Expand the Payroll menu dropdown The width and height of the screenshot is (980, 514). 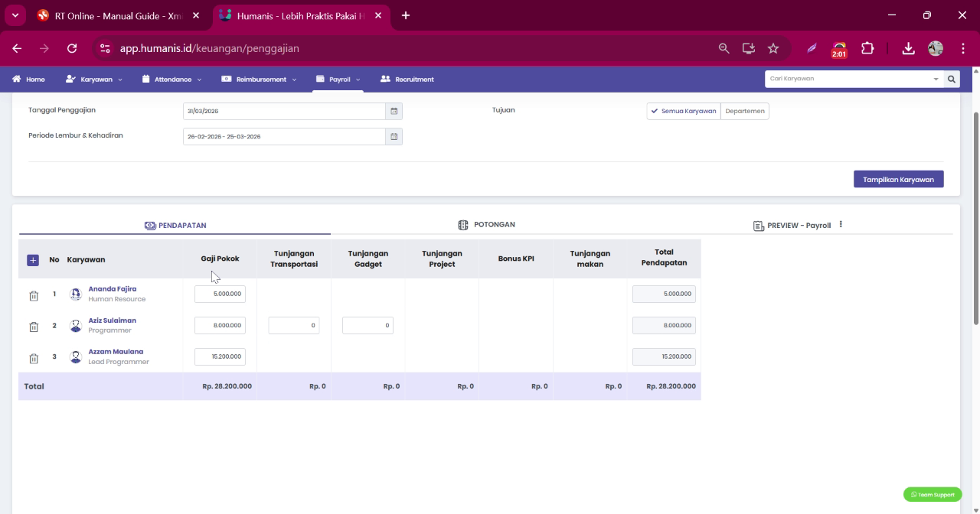point(338,80)
